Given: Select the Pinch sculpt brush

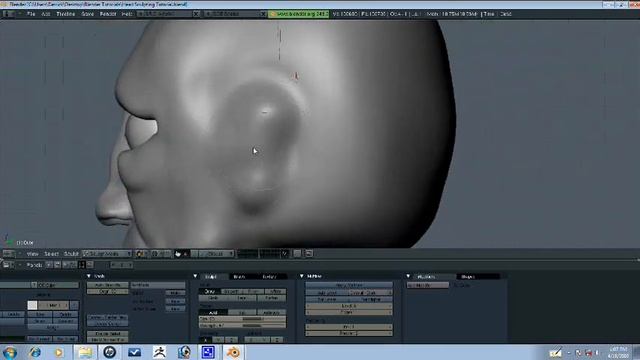Looking at the screenshot, I should 253,291.
